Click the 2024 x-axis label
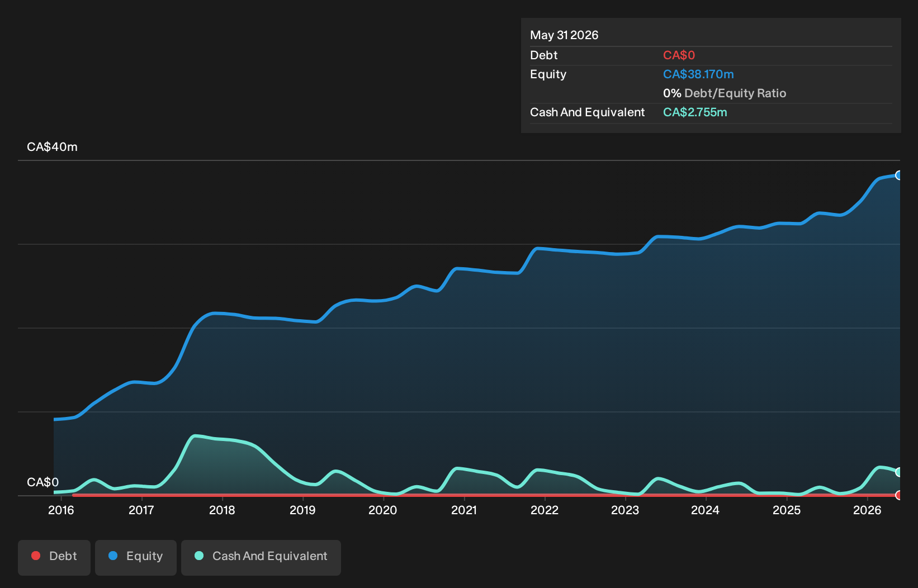Screen dimensions: 918x588 point(706,510)
